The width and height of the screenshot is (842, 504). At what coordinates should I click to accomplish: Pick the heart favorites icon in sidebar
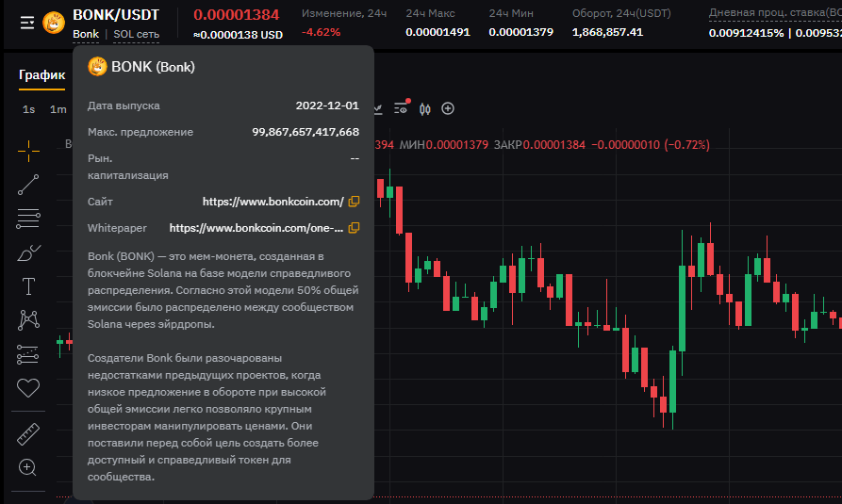coord(28,387)
